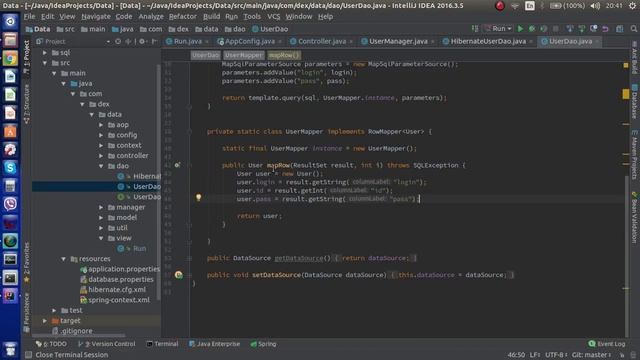Screen dimensions: 640x360
Task: Collapse the resources folder
Action: pyautogui.click(x=64, y=259)
